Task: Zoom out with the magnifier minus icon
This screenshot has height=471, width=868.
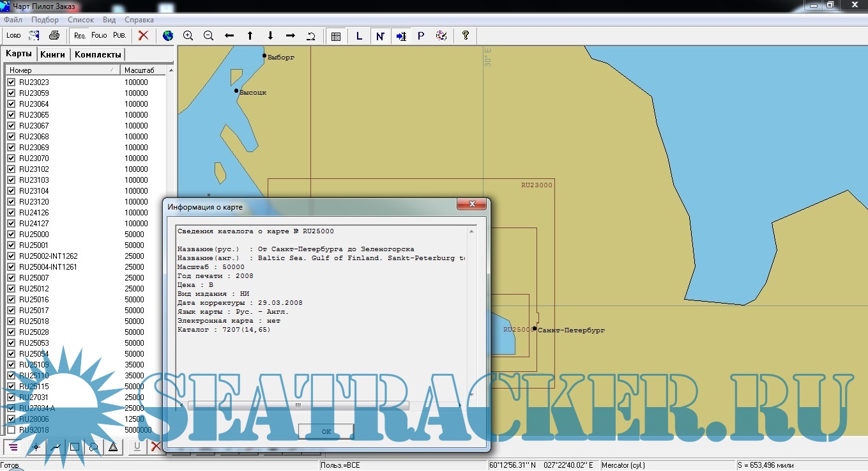Action: 208,36
